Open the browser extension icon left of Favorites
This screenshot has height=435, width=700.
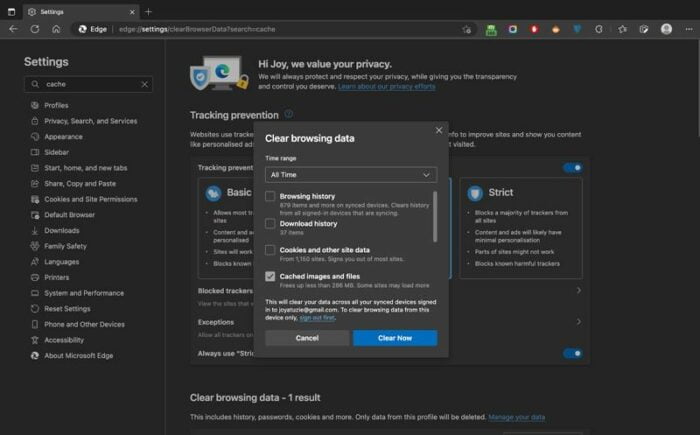[599, 29]
